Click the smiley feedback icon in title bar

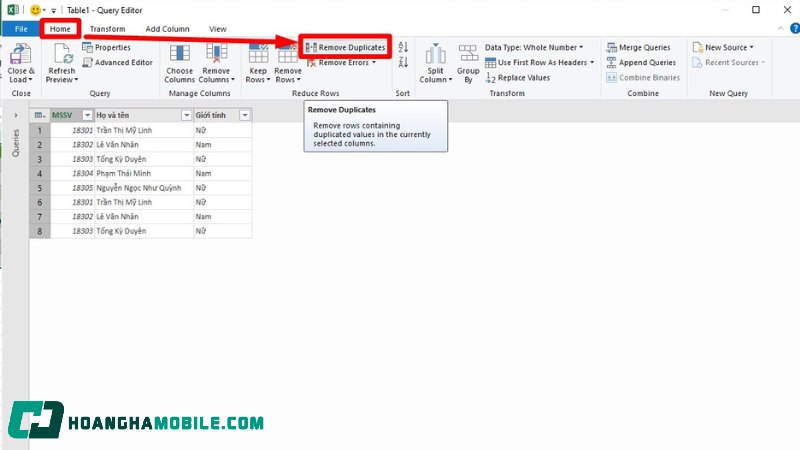click(x=35, y=10)
